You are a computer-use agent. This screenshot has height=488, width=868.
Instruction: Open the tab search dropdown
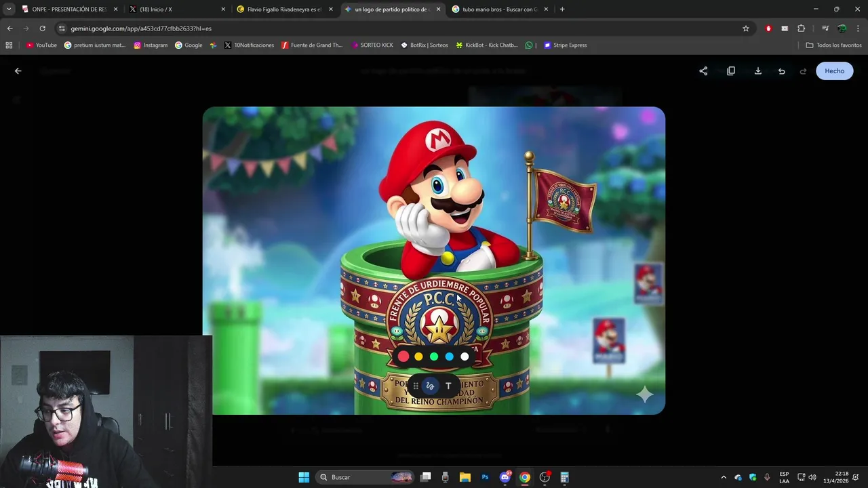click(9, 9)
